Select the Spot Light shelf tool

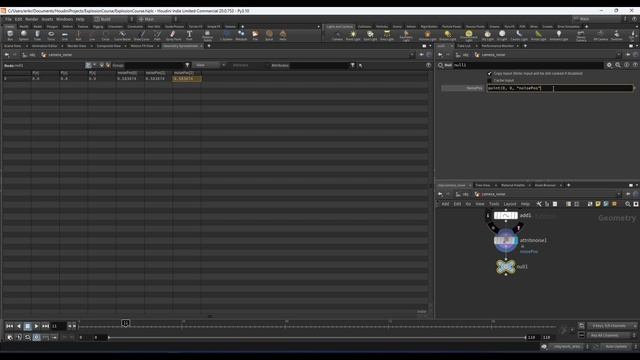pyautogui.click(x=370, y=36)
